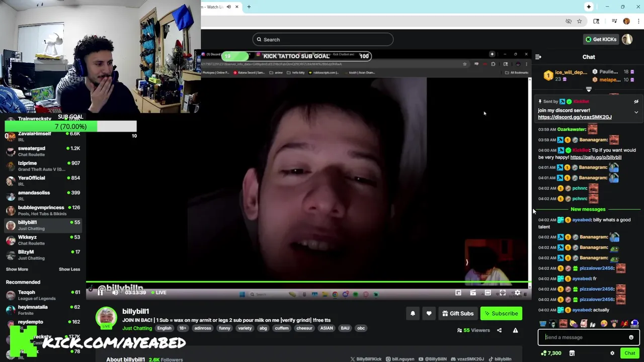
Task: Focus the Kick Search field
Action: (x=323, y=39)
